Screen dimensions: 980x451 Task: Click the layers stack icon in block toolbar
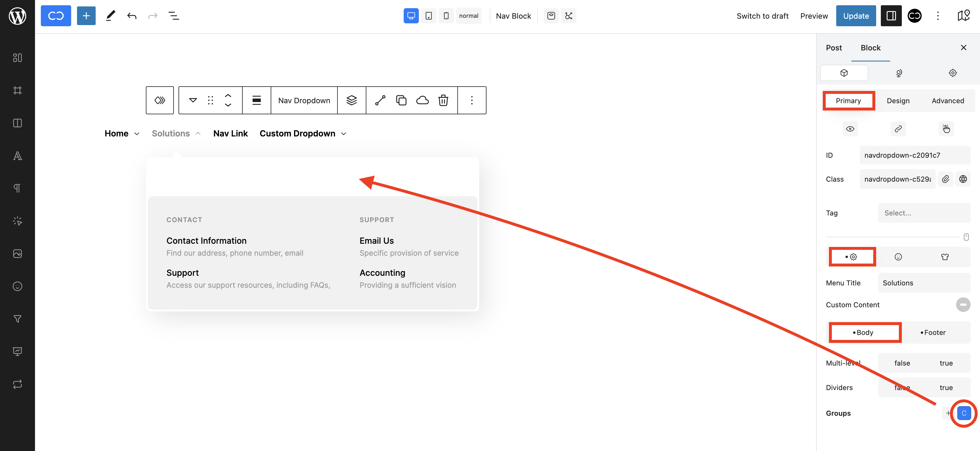[351, 100]
